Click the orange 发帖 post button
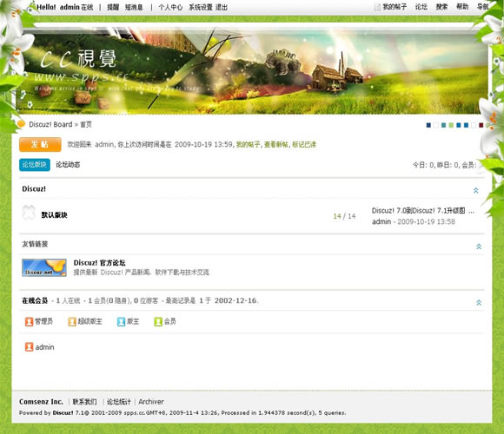 [40, 144]
